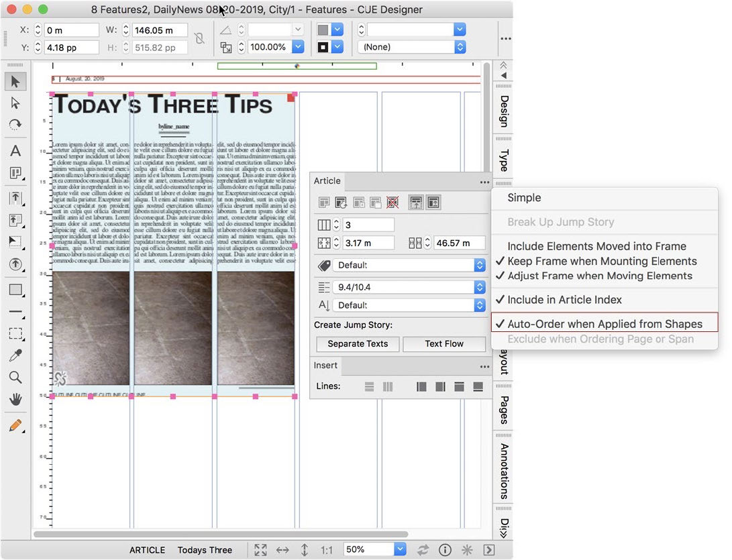Insert horizontal lines icon in Insert panel
The image size is (732, 560).
point(369,386)
